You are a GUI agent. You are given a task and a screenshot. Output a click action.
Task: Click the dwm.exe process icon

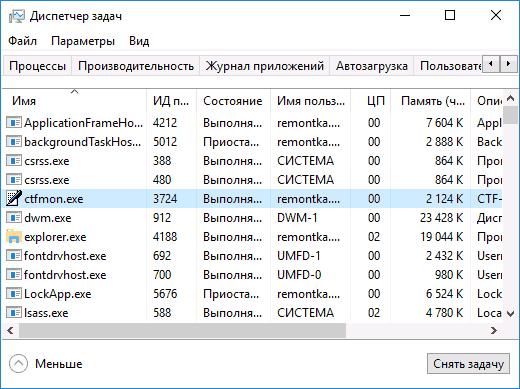(x=14, y=218)
